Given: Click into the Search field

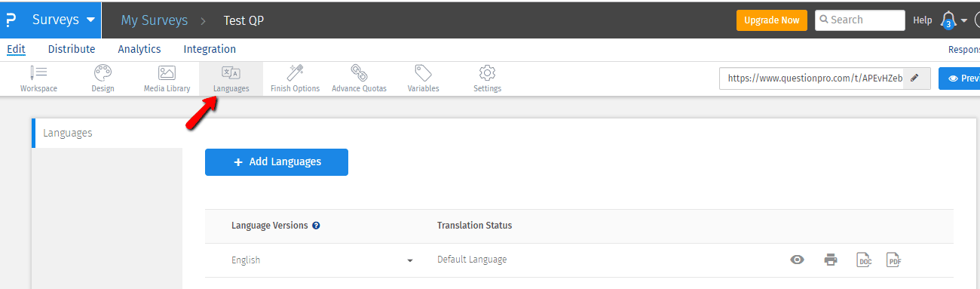Looking at the screenshot, I should pyautogui.click(x=860, y=20).
